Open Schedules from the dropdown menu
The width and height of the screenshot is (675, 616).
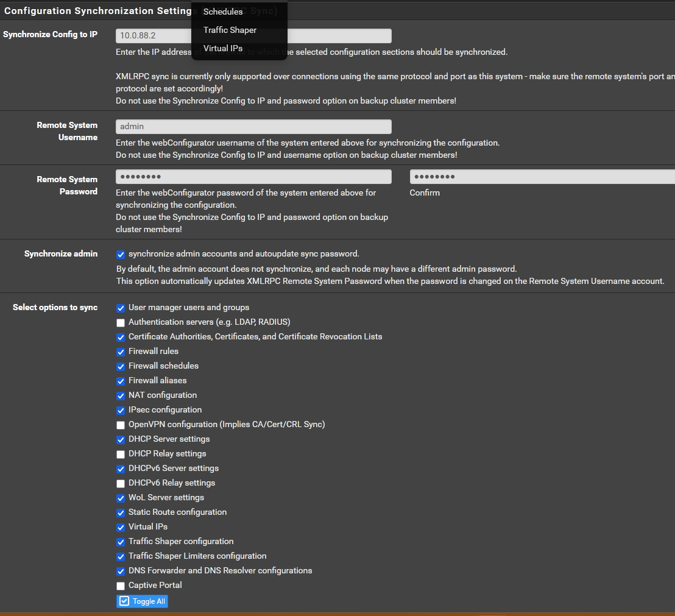pos(222,12)
